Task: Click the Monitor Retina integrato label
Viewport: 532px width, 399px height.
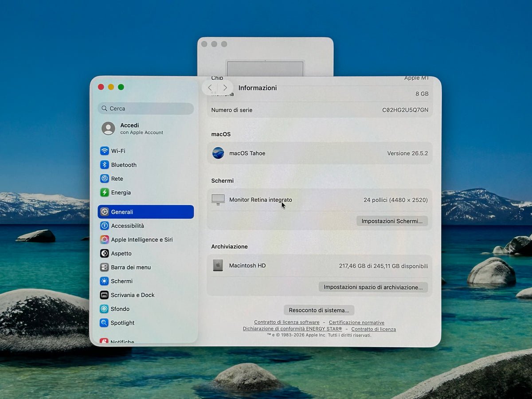Action: pyautogui.click(x=261, y=200)
